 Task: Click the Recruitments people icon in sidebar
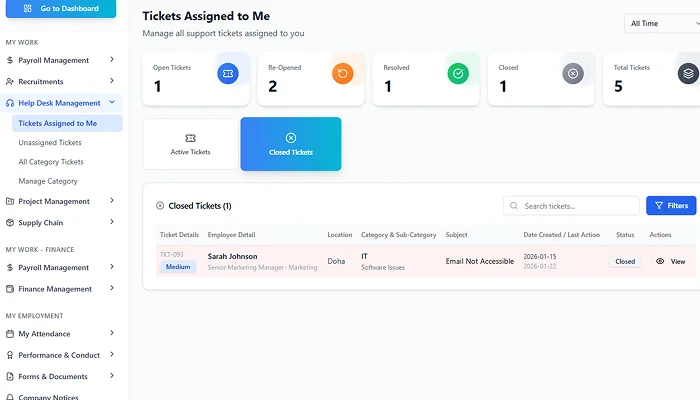[10, 82]
